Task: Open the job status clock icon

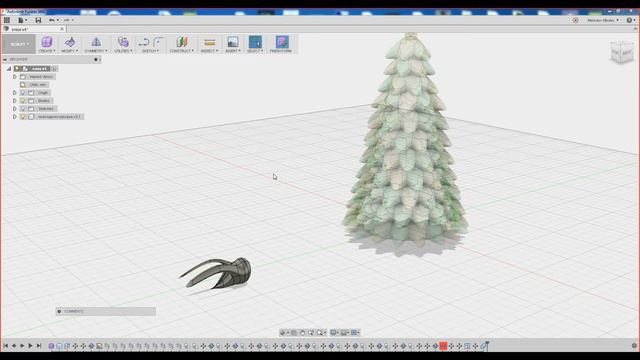Action: tap(576, 20)
